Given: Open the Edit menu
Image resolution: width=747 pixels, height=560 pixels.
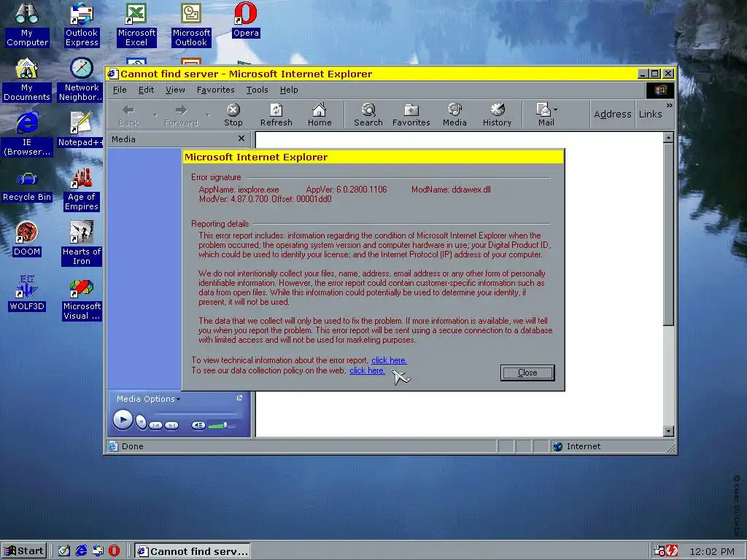Looking at the screenshot, I should click(x=146, y=90).
